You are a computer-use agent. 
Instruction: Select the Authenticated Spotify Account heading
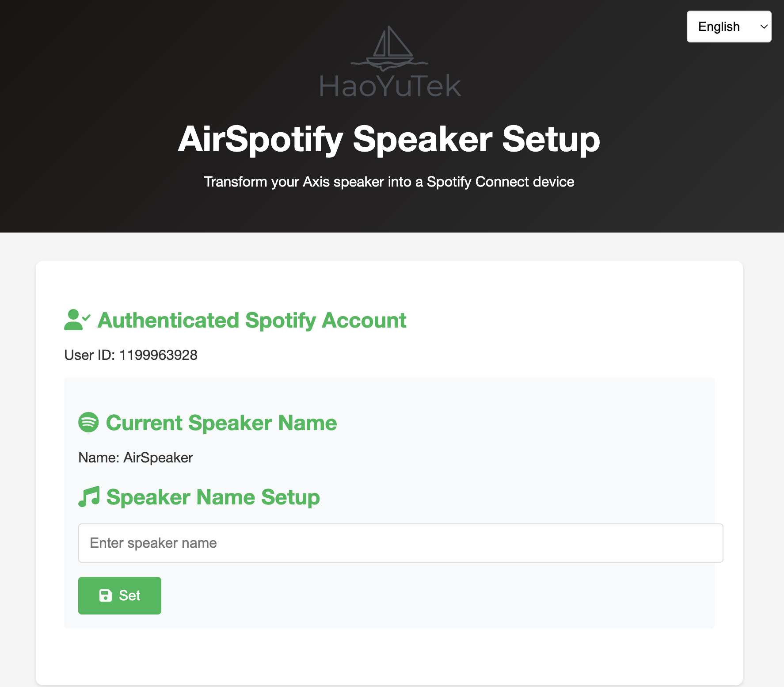[x=251, y=320]
